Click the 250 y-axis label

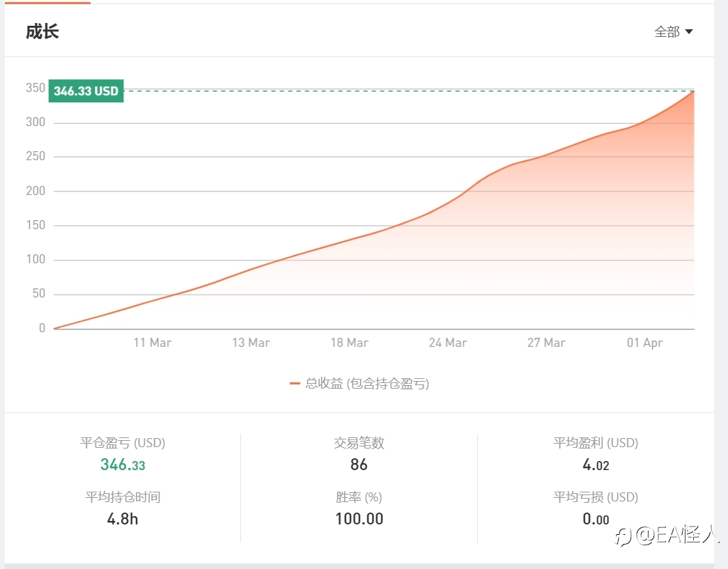click(36, 156)
